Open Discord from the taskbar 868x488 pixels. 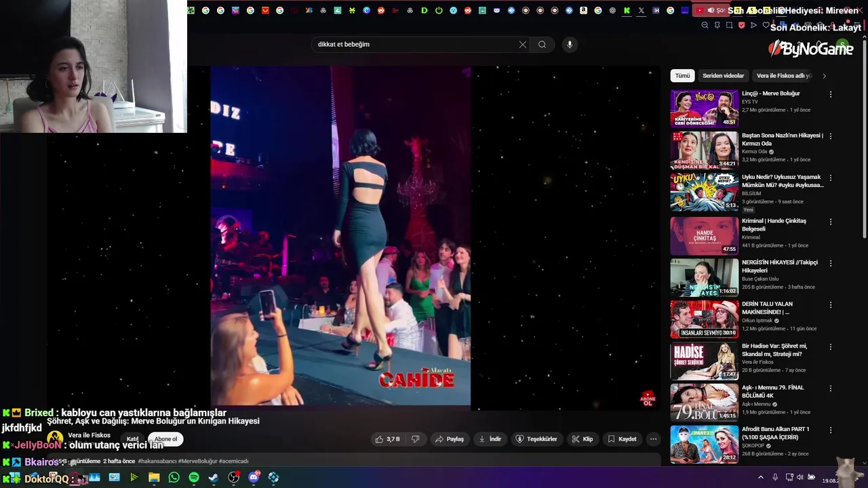pos(254,478)
